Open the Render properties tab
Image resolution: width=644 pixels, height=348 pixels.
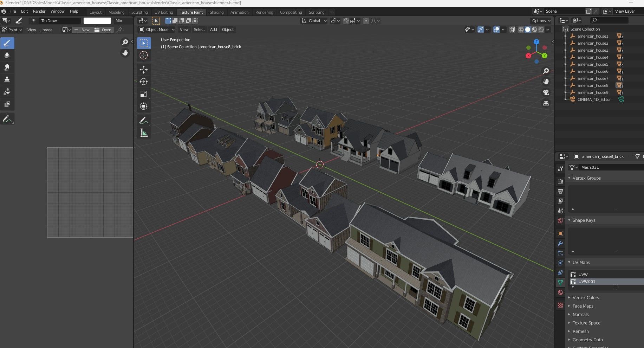pos(560,181)
